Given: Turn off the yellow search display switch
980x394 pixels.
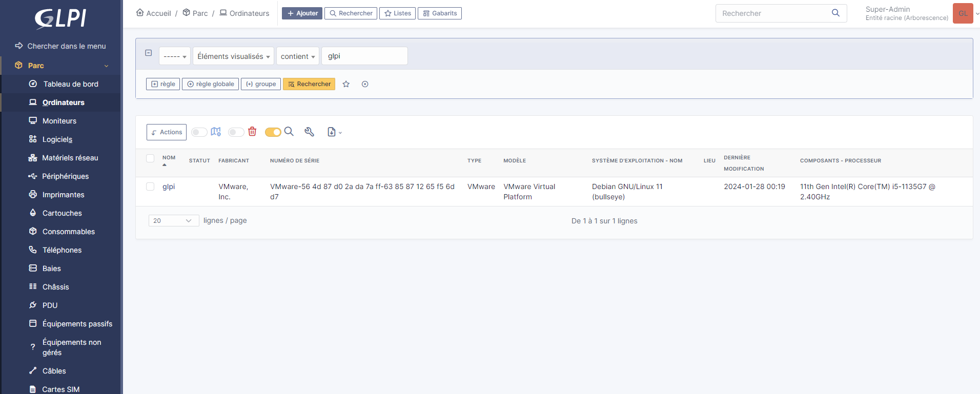Looking at the screenshot, I should [273, 132].
